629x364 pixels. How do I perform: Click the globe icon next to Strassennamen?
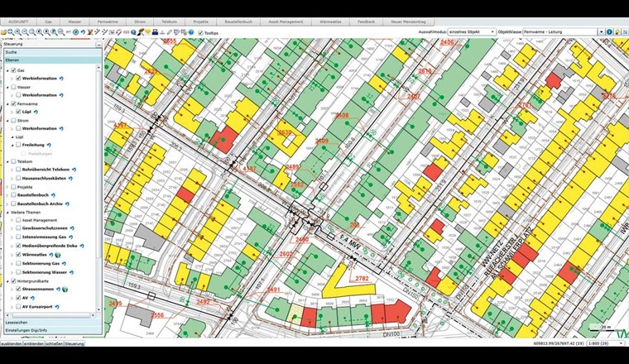pos(64,289)
